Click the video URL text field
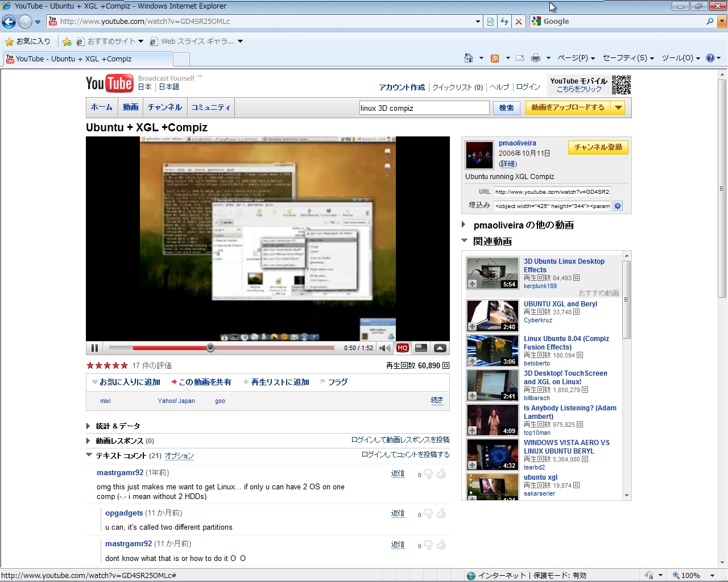Screen dimensions: 728x582 click(x=552, y=192)
